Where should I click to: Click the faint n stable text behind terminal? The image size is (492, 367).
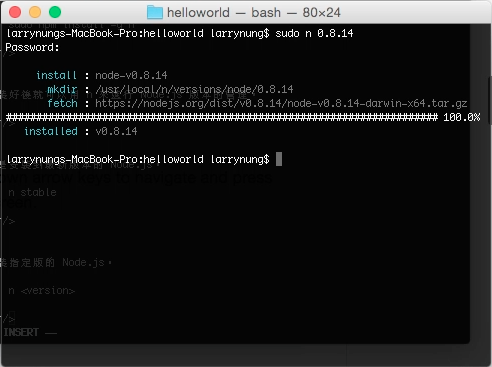tap(32, 192)
